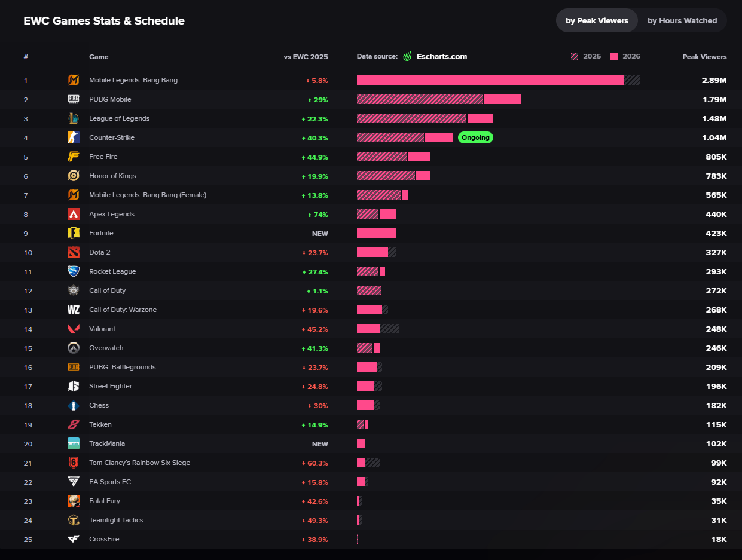Click the 2026 pink legend swatch
This screenshot has width=742, height=560.
[x=614, y=56]
